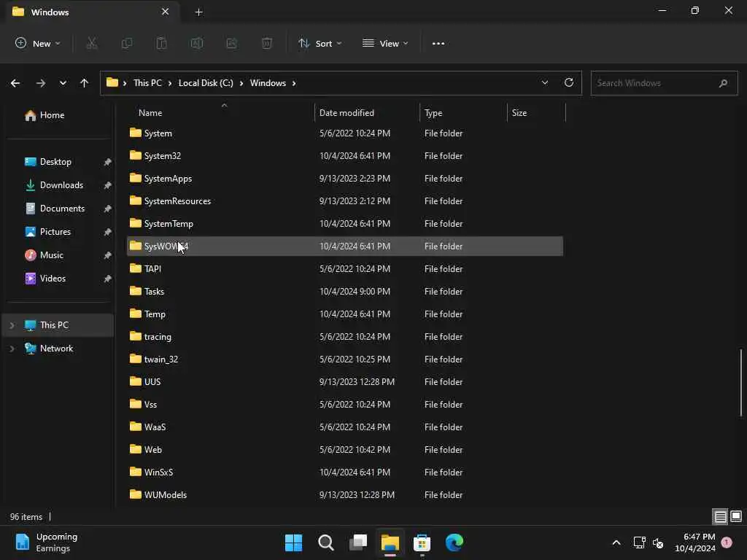This screenshot has width=747, height=560.
Task: Launch Microsoft Edge from taskbar
Action: (454, 542)
